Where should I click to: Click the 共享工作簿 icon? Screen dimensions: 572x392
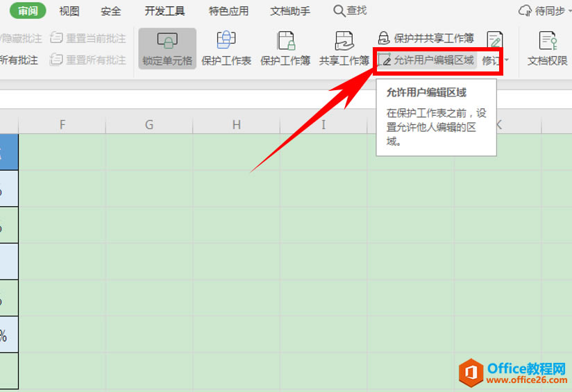click(344, 40)
